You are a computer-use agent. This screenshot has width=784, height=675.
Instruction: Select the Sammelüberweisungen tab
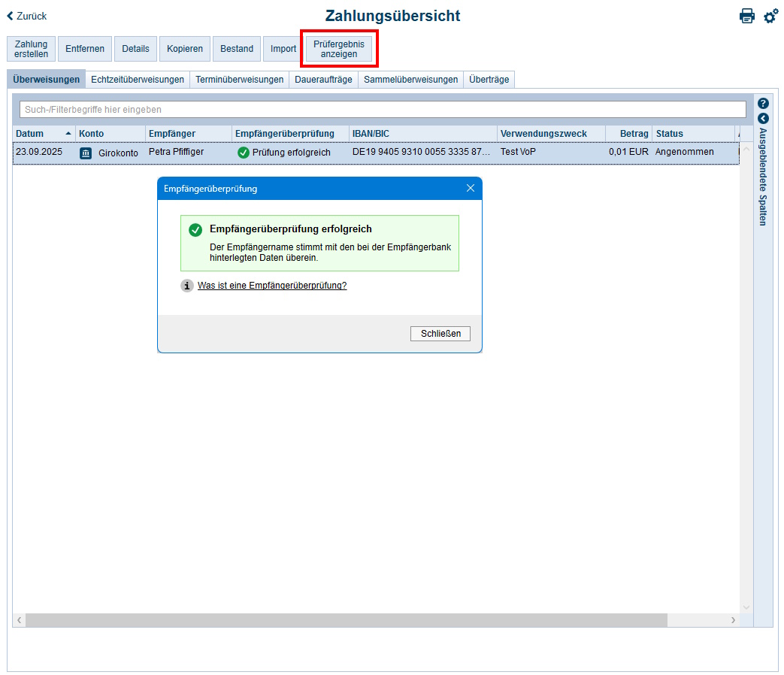tap(410, 80)
